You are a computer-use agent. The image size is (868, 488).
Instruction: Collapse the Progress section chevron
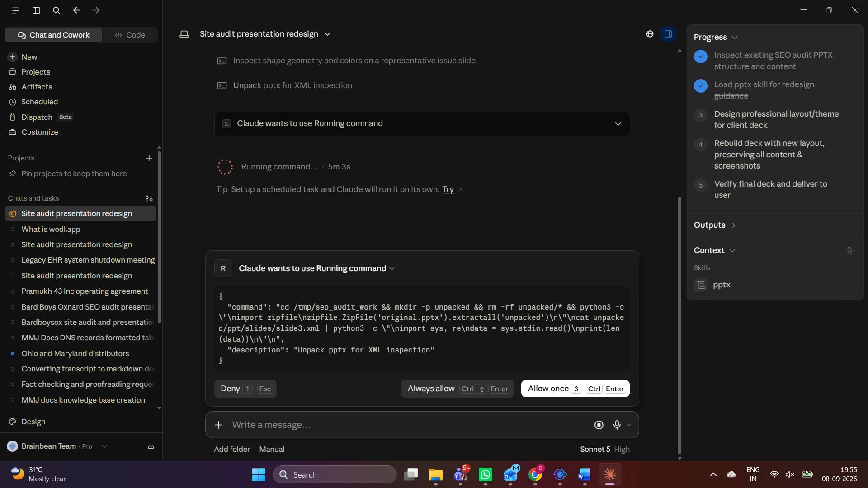pyautogui.click(x=735, y=37)
